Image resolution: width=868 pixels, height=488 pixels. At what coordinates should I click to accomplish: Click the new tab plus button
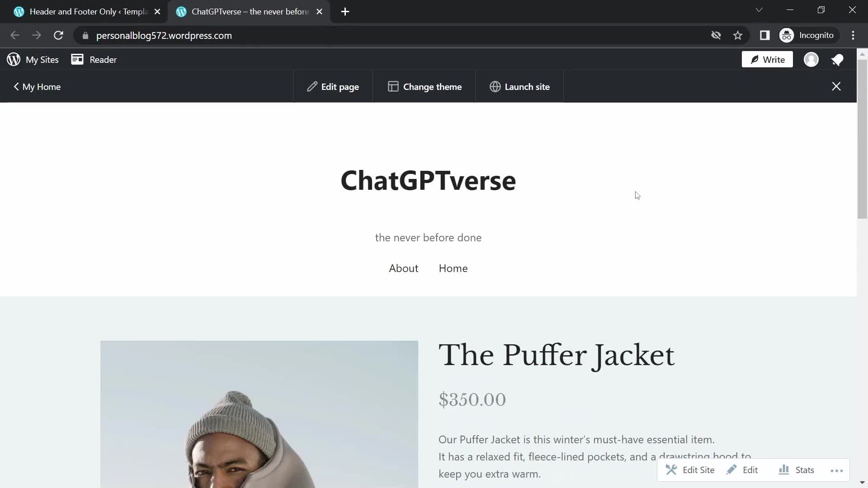pos(344,11)
